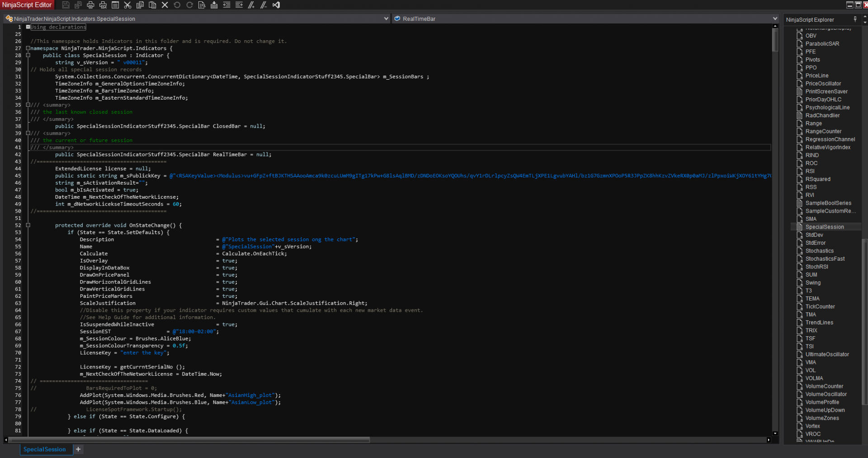Expand the collapsed Using declarations region

click(28, 27)
